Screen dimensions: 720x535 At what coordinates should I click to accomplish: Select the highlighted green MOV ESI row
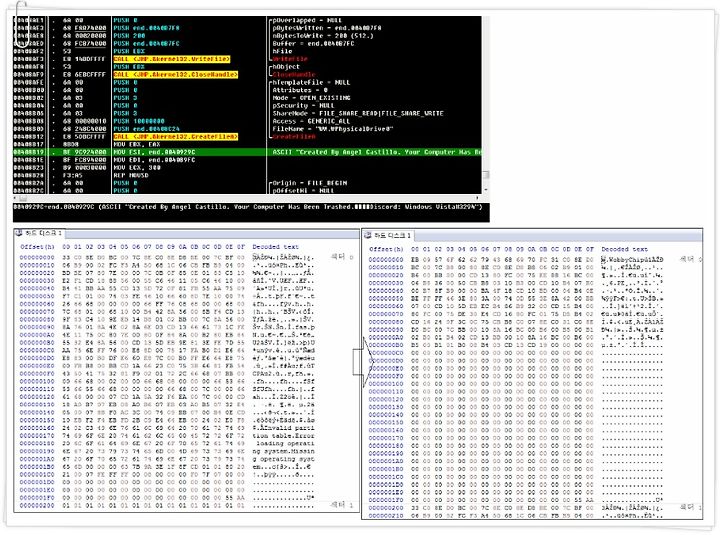click(247, 152)
